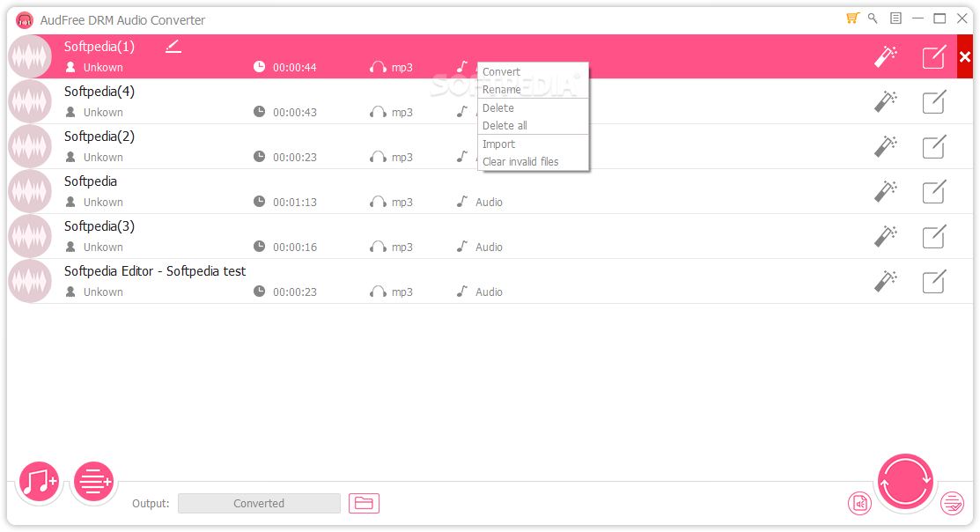Click the Softpedia(4) waveform thumbnail

point(30,102)
